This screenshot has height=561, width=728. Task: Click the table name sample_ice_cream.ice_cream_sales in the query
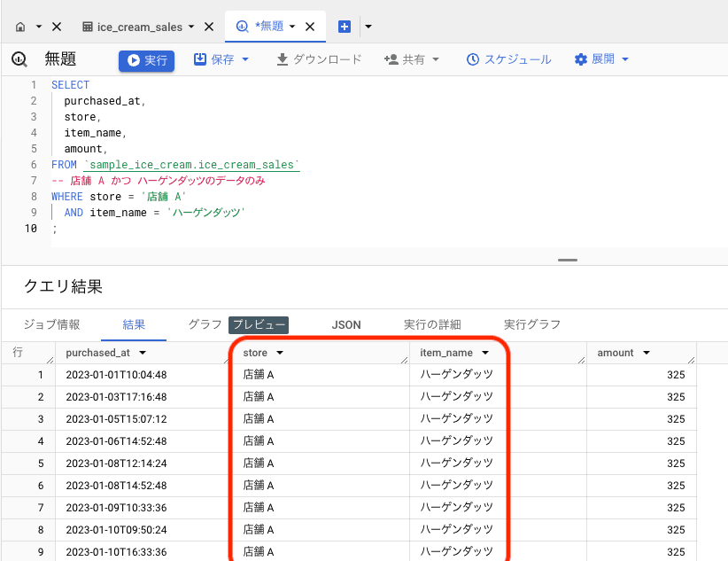(192, 165)
